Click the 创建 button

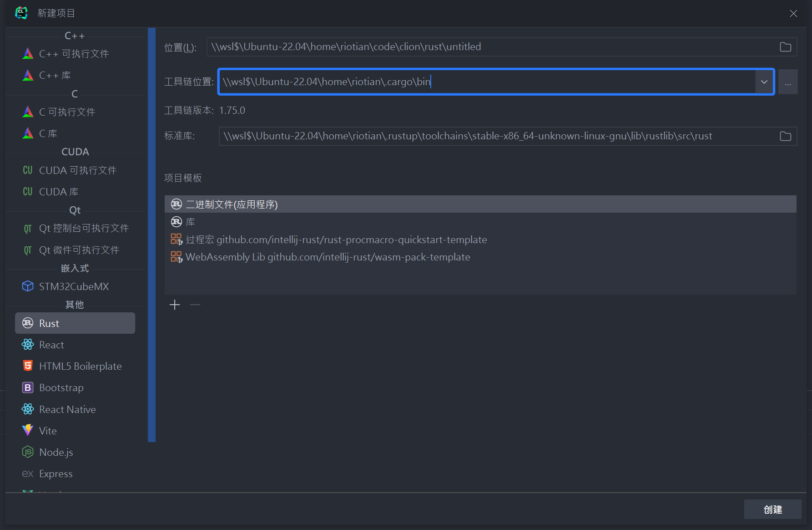point(772,510)
